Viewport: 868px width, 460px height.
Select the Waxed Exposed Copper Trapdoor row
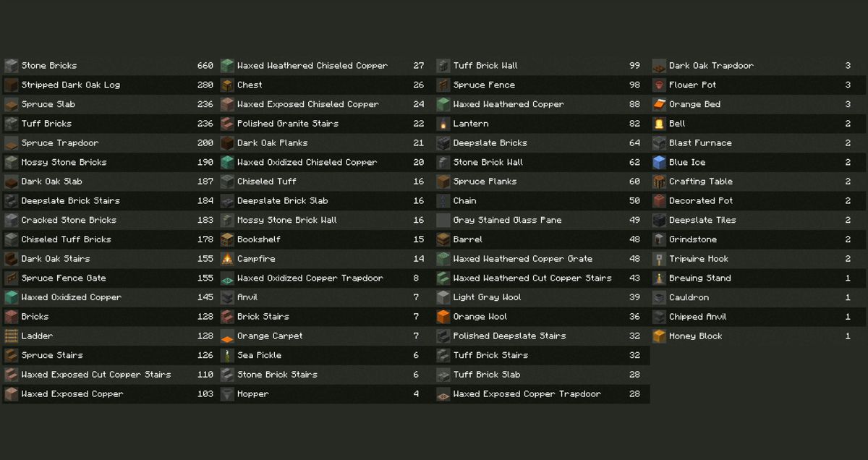point(542,394)
